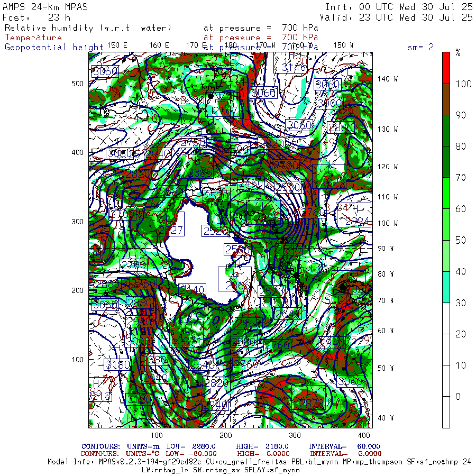This screenshot has height=476, width=476.
Task: Click the '100' bottom axis label
Action: (157, 435)
